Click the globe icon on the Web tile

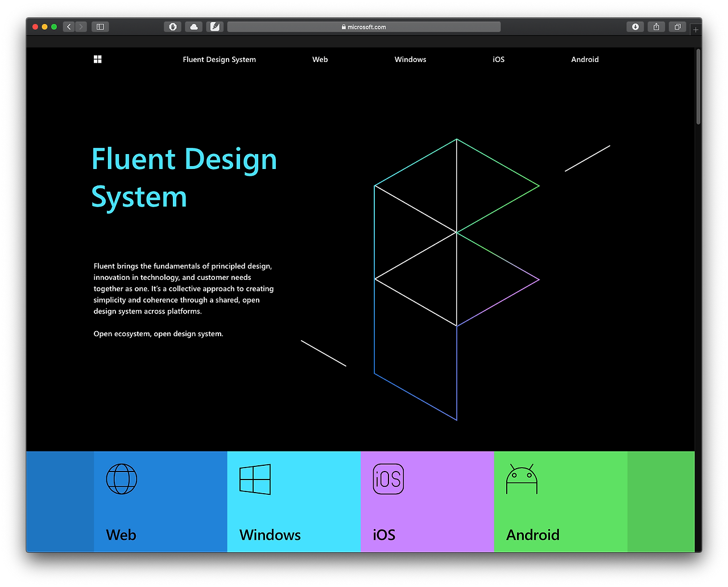122,479
